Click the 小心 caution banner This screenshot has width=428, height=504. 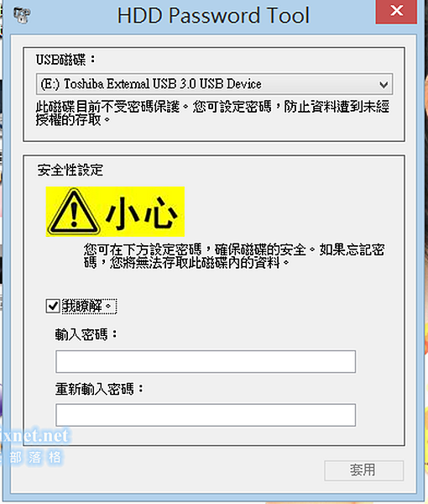point(115,212)
